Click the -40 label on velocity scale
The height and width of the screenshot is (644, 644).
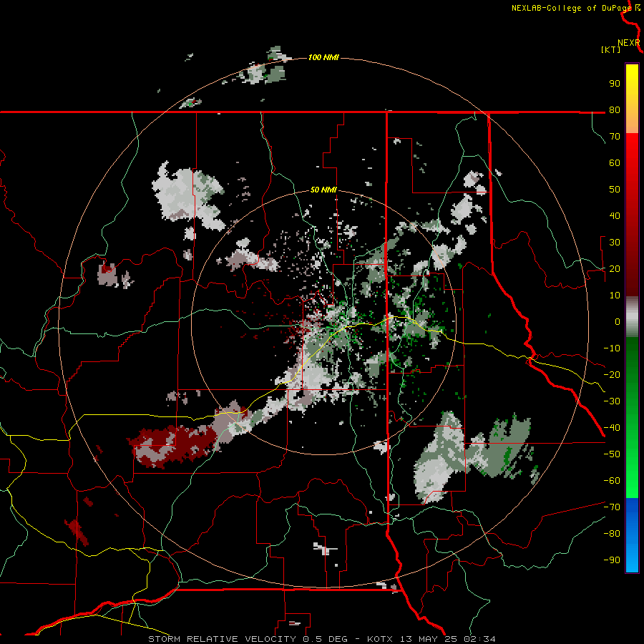point(612,428)
